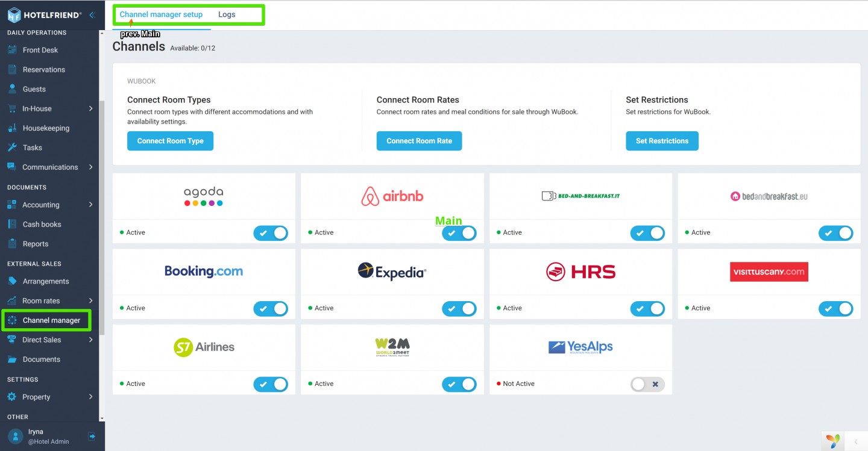This screenshot has height=451, width=868.
Task: Turn off the bedandbreakfast.eu toggle
Action: pyautogui.click(x=836, y=233)
